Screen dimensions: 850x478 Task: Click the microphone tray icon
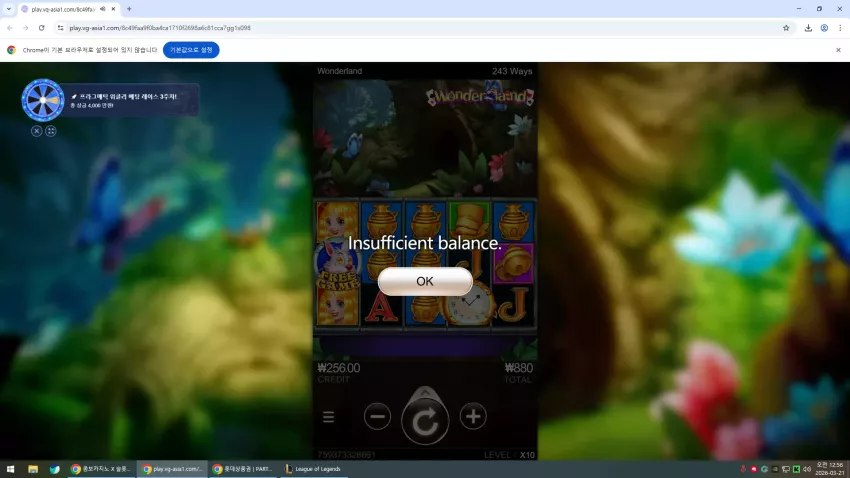[743, 469]
